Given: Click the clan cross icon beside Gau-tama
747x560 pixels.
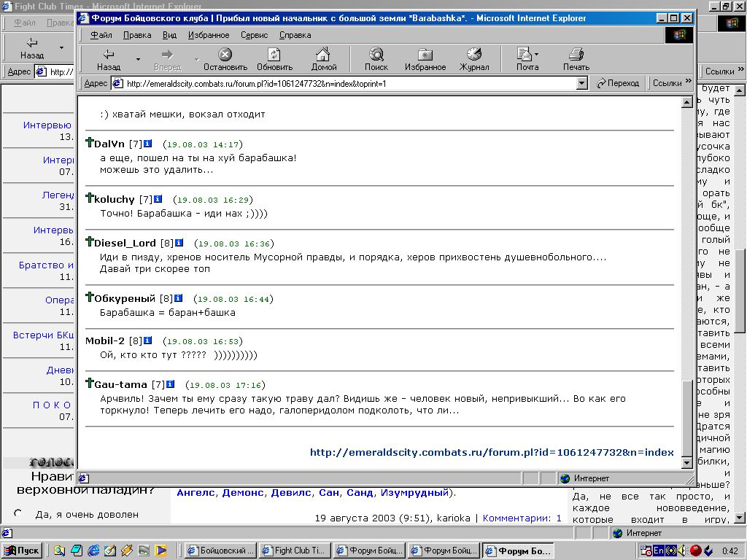Looking at the screenshot, I should [x=90, y=383].
